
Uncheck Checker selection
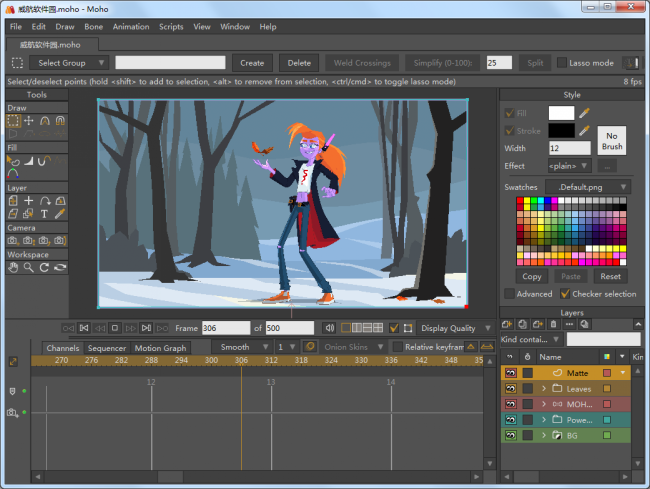pos(565,294)
